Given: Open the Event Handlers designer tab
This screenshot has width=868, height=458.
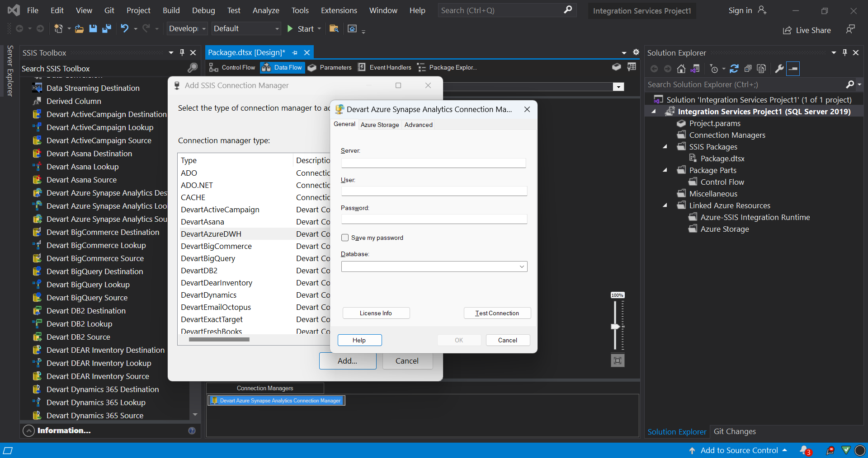Looking at the screenshot, I should coord(385,67).
